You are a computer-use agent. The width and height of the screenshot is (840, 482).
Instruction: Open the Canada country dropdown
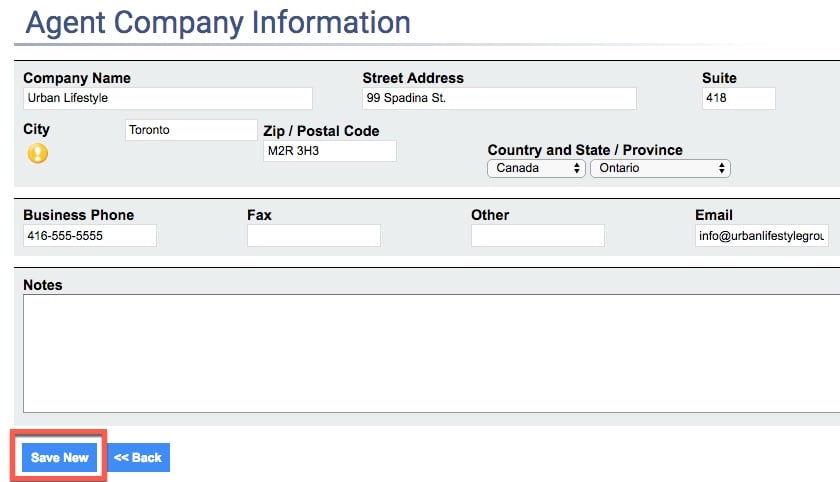pos(536,169)
